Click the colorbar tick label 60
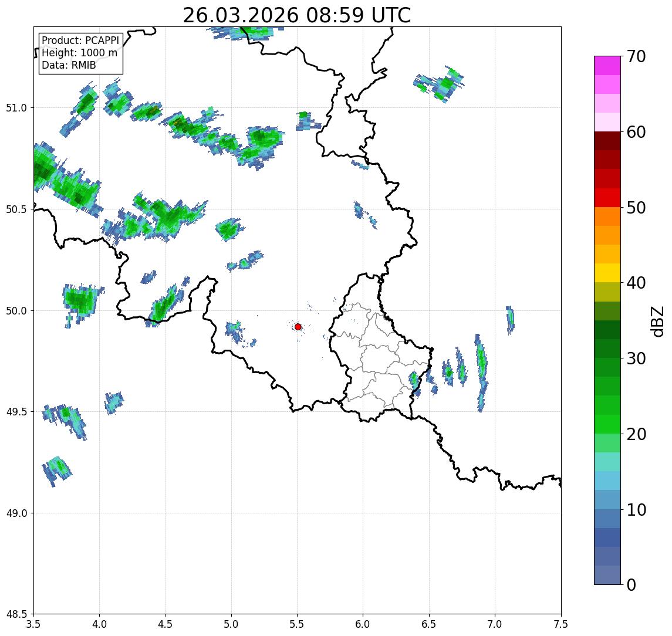672x636 pixels. [636, 133]
